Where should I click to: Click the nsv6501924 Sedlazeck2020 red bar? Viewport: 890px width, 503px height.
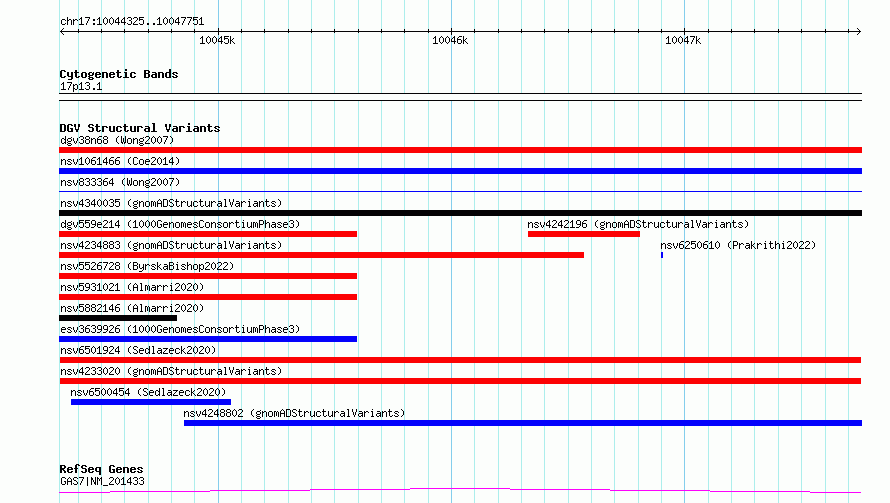click(x=460, y=360)
